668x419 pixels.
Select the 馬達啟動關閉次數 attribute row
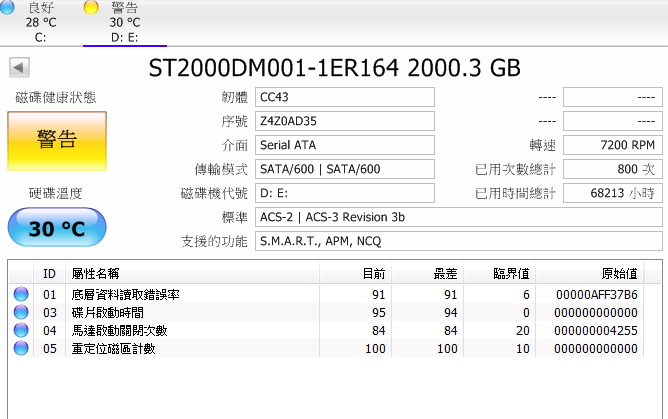click(x=326, y=330)
